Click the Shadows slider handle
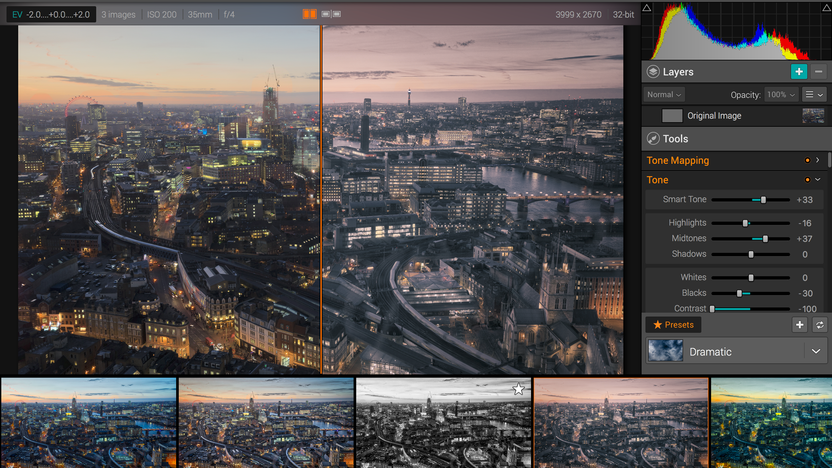Screen dimensions: 832x468 point(751,255)
